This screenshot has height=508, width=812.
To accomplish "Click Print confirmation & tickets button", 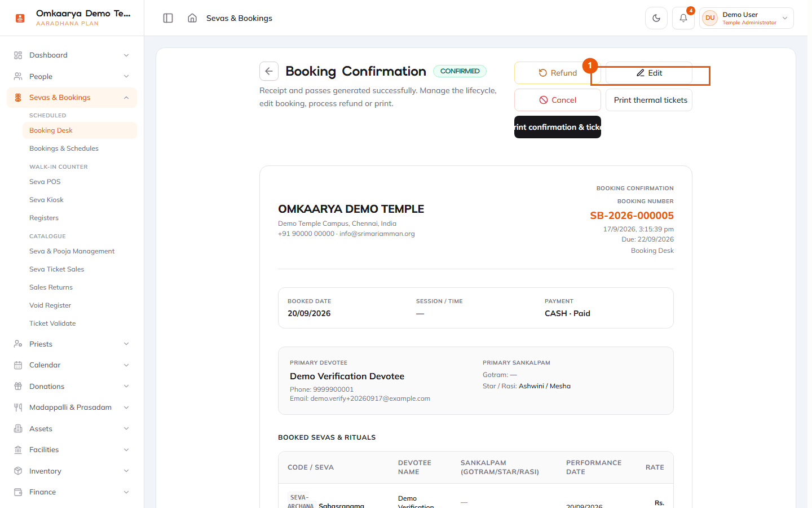I will [558, 127].
